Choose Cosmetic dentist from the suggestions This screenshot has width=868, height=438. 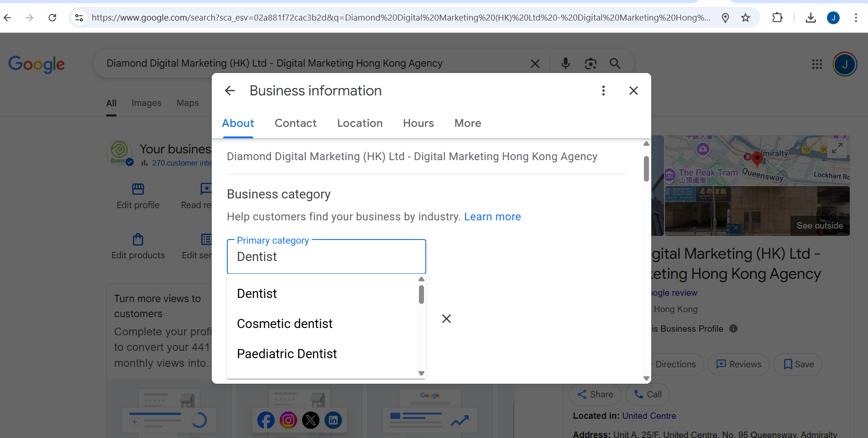322,324
